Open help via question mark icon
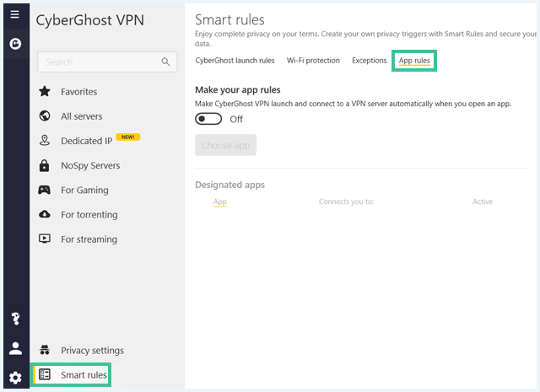This screenshot has width=540, height=392. 15,319
